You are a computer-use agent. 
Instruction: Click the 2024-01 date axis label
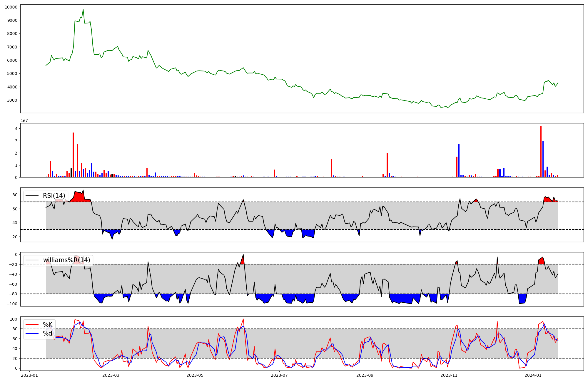pyautogui.click(x=533, y=375)
